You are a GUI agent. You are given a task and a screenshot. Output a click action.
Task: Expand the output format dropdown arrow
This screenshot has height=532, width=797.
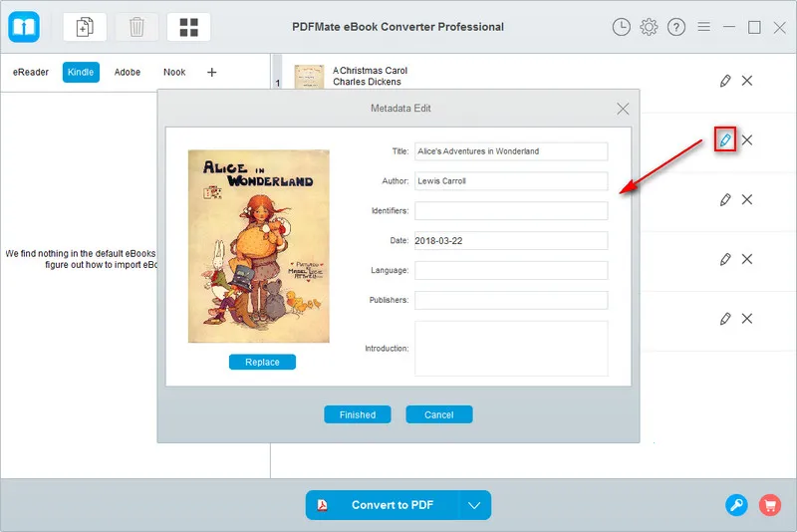474,505
